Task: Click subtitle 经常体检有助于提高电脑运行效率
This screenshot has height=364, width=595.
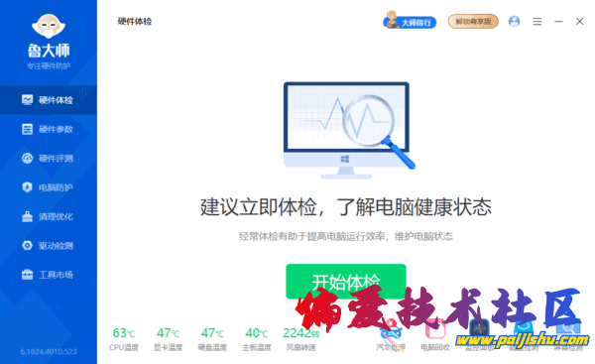Action: pos(311,236)
